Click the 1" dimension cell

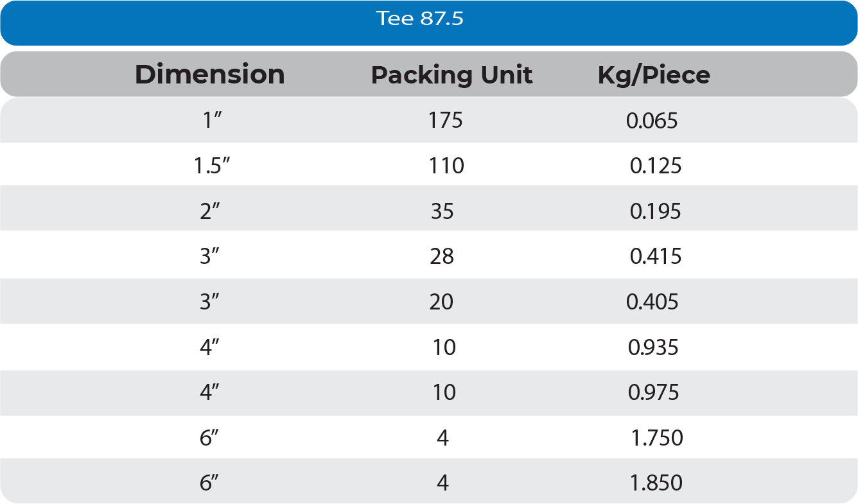click(x=212, y=120)
